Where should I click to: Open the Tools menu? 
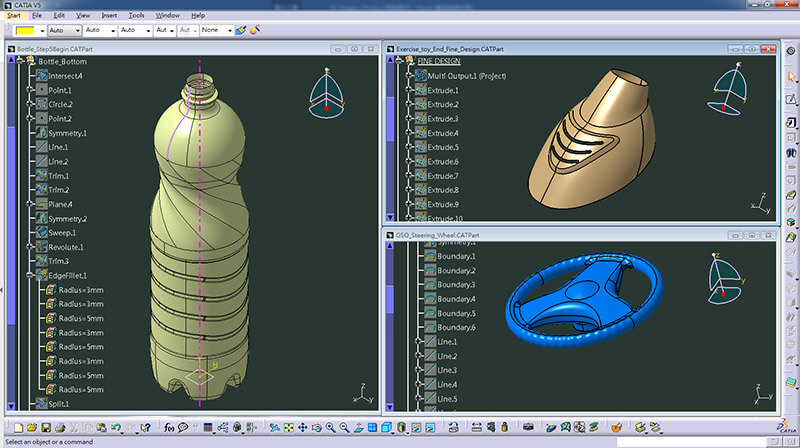click(137, 16)
